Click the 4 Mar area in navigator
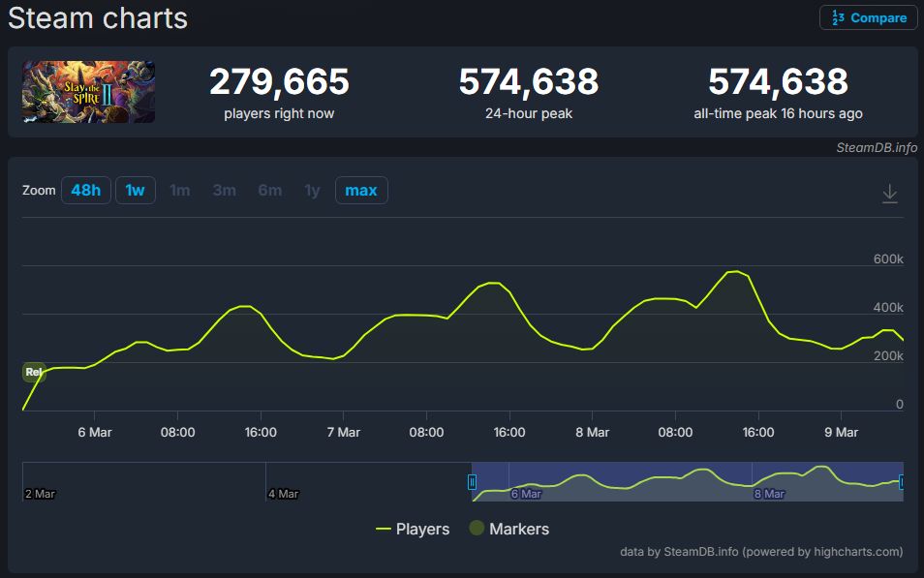 tap(283, 493)
